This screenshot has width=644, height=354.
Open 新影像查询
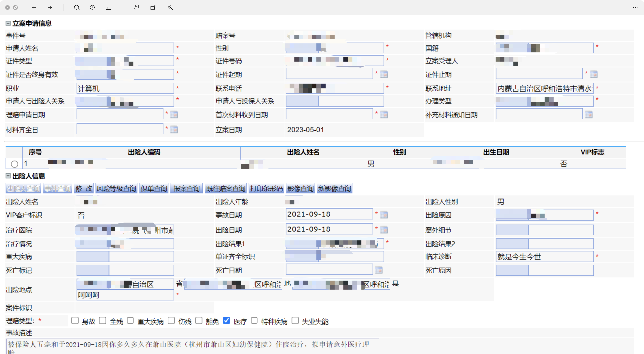(334, 188)
